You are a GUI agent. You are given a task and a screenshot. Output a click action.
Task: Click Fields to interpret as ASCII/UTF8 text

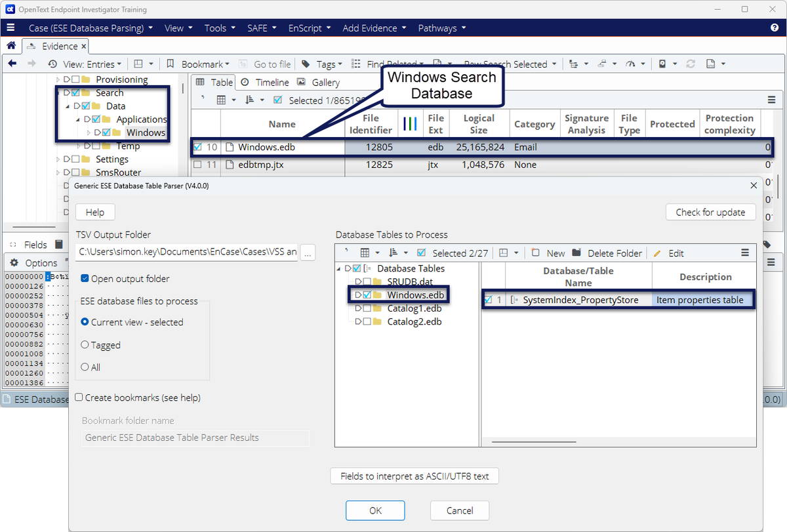tap(414, 476)
